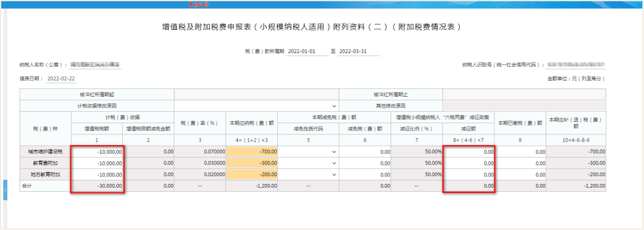Click the 被冲红所属期止 value field
Viewport: 644px width, 230px height.
(x=524, y=94)
